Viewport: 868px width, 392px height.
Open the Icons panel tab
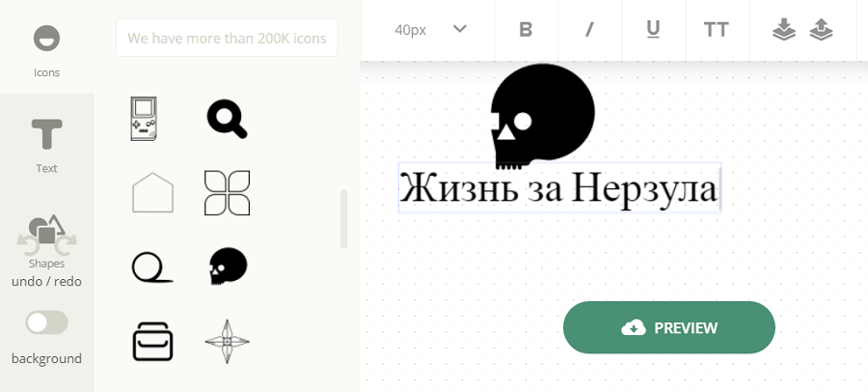click(46, 51)
